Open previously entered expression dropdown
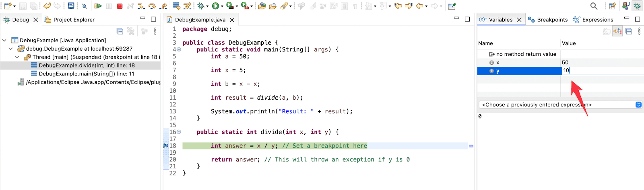 (638, 105)
